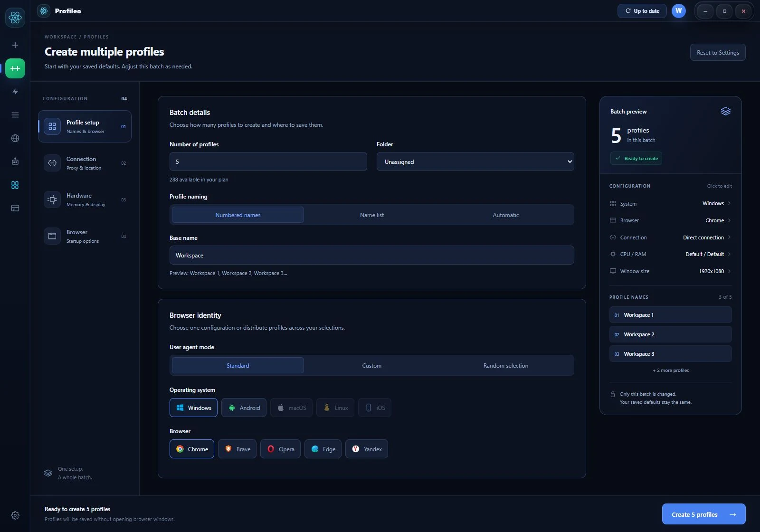Click the Reset to Settings button
The height and width of the screenshot is (532, 760).
[x=718, y=52]
